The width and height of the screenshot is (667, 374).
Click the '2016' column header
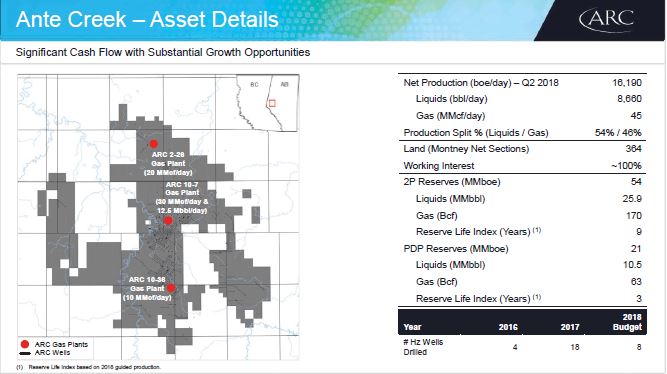coord(508,327)
